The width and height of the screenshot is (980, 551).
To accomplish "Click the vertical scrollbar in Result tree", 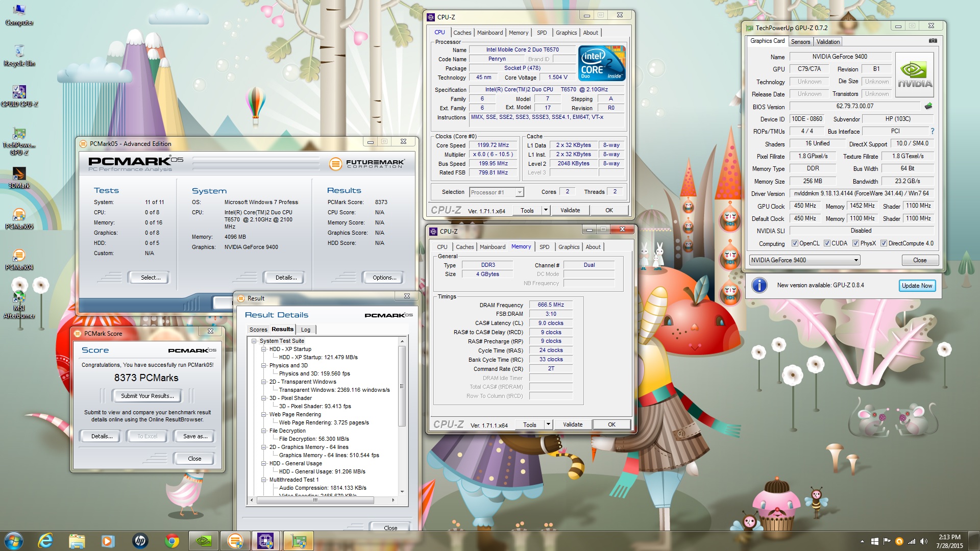I will pos(402,386).
